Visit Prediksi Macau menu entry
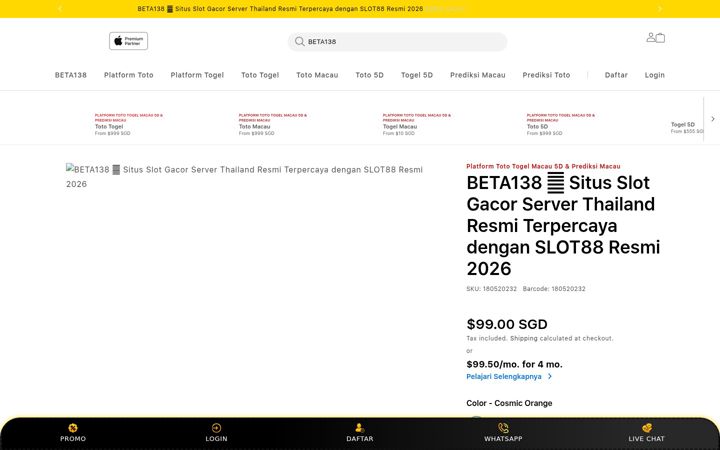 point(478,75)
